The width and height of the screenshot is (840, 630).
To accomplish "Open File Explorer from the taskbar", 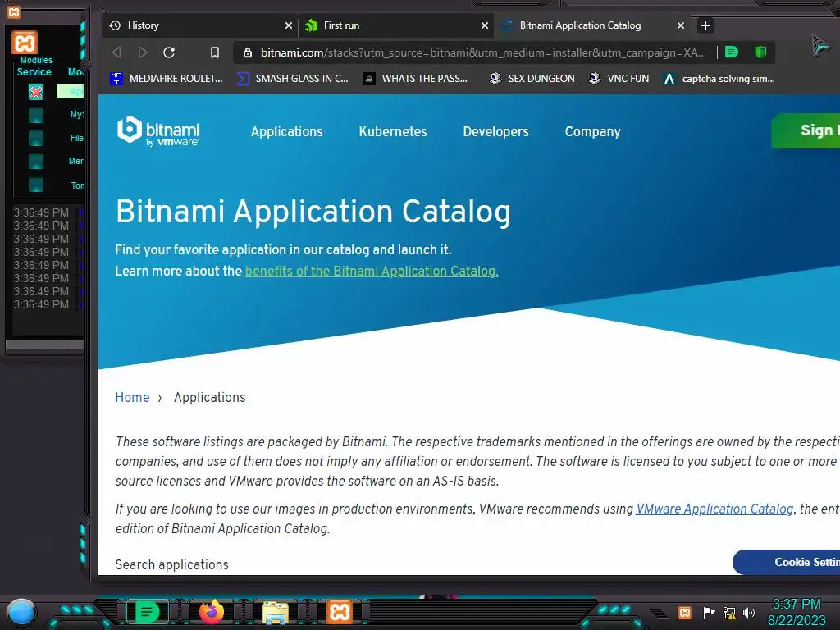I will pos(276,612).
